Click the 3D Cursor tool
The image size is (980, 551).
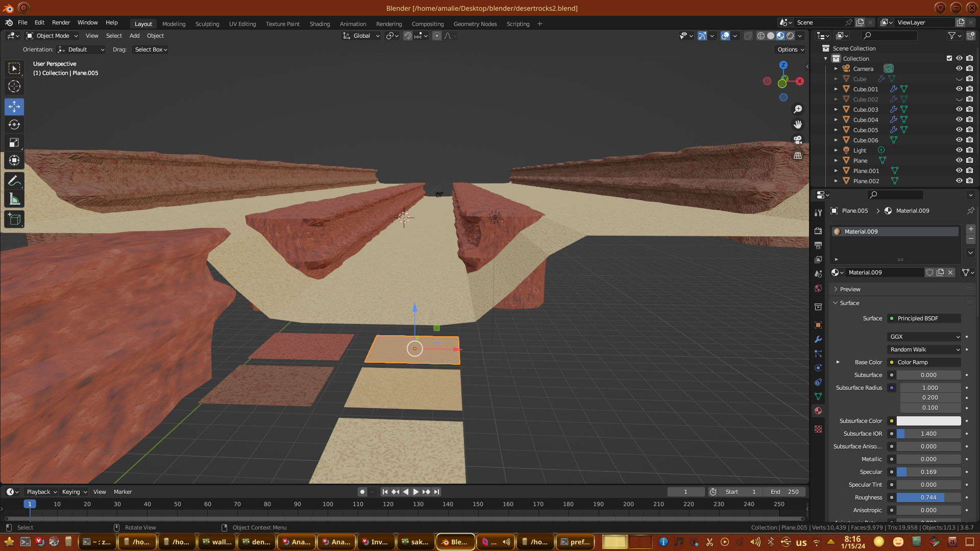tap(14, 86)
